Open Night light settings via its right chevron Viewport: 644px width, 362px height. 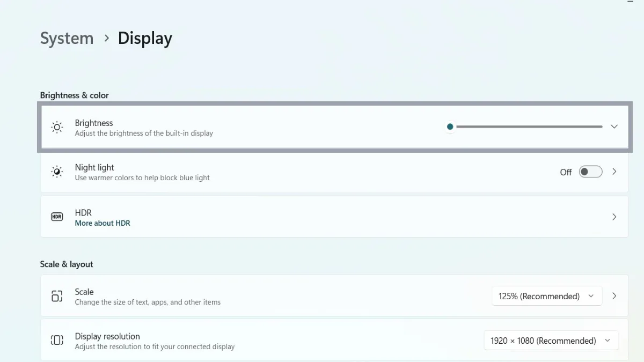[x=614, y=172]
